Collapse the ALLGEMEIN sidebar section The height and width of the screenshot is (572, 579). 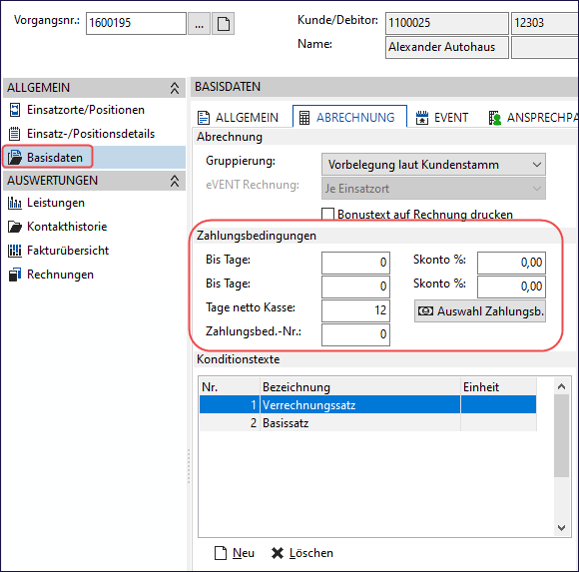tap(174, 88)
